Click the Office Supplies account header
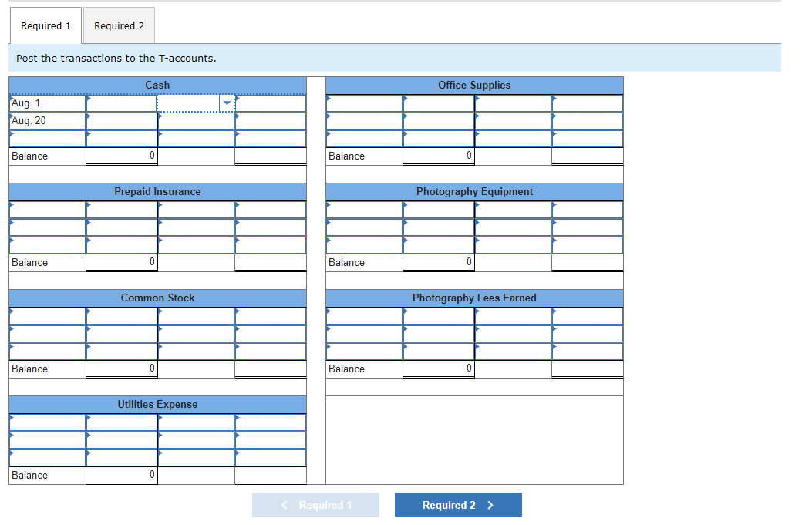This screenshot has width=812, height=525. [474, 86]
